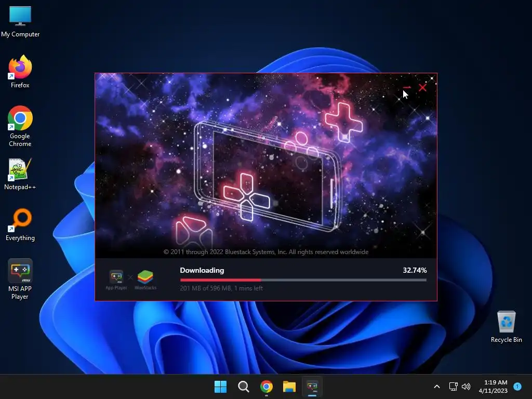Select the Google Chrome desktop shortcut

point(20,126)
